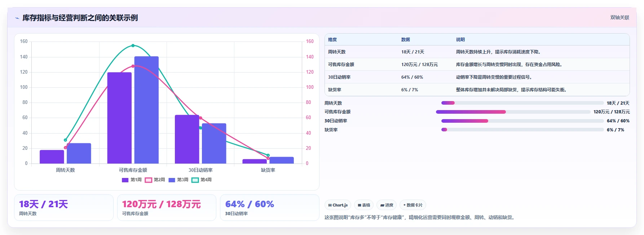This screenshot has width=644, height=235.
Task: Click the 数据 column header
Action: point(406,40)
